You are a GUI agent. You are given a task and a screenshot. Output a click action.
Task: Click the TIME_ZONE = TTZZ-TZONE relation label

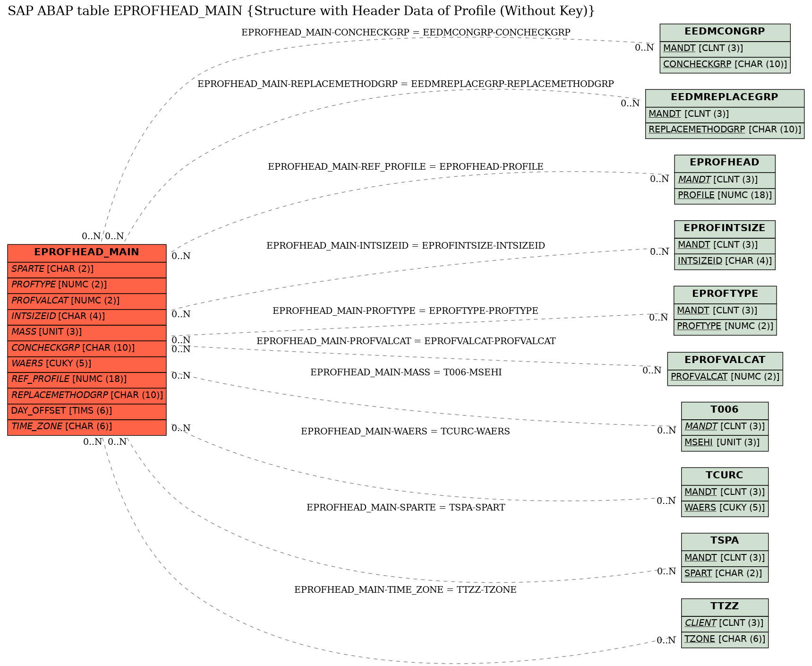405,589
